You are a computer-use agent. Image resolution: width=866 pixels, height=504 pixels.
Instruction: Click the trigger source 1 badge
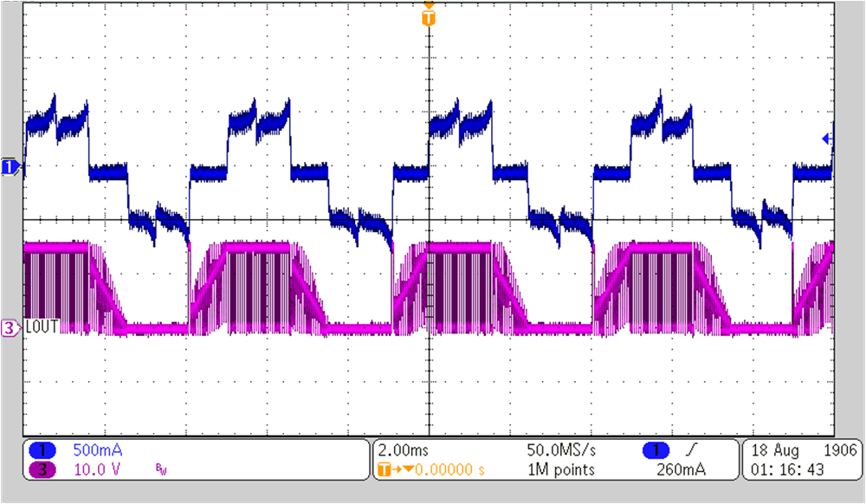click(x=656, y=449)
